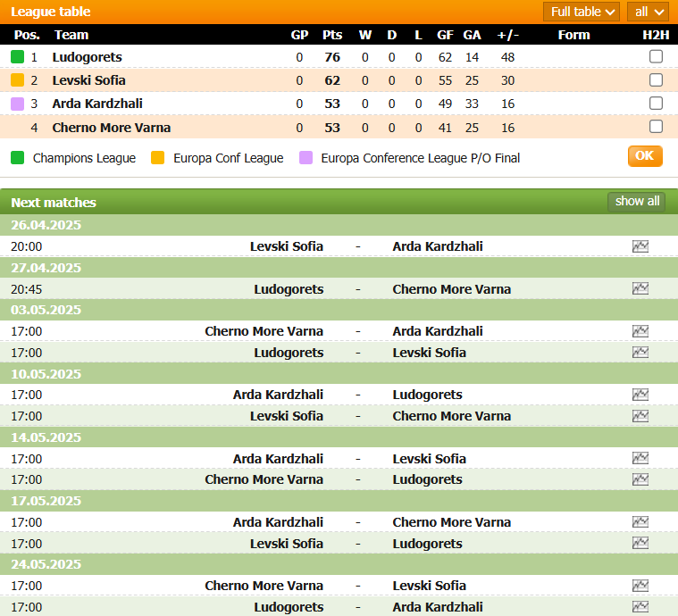Open stats icon for Cherno More Varna - Levski Sofia on 24.05.2025
The width and height of the screenshot is (678, 616).
pyautogui.click(x=640, y=586)
